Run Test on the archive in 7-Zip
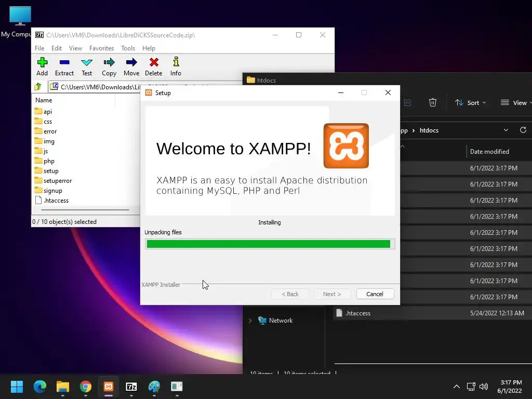The width and height of the screenshot is (532, 399). click(x=87, y=62)
